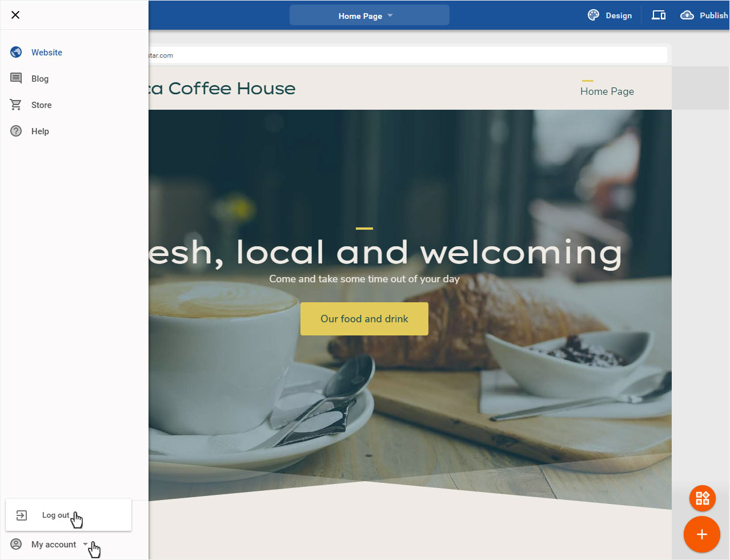730x560 pixels.
Task: Open the Home Page dropdown selector
Action: [369, 15]
